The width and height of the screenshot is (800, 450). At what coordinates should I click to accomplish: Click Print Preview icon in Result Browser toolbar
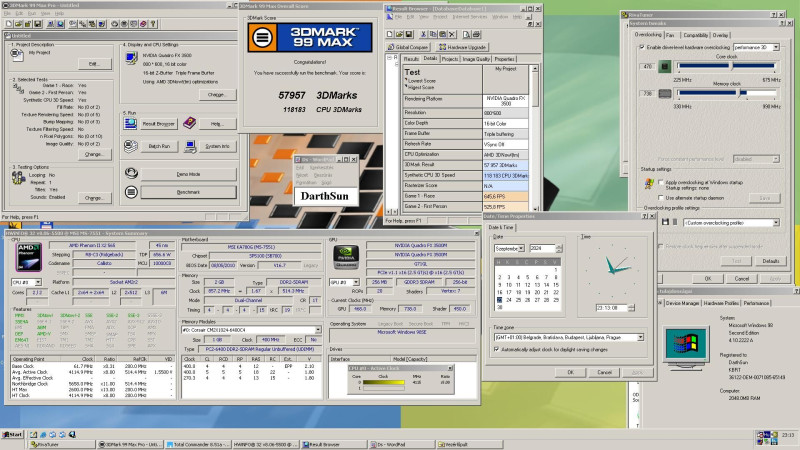(x=466, y=34)
